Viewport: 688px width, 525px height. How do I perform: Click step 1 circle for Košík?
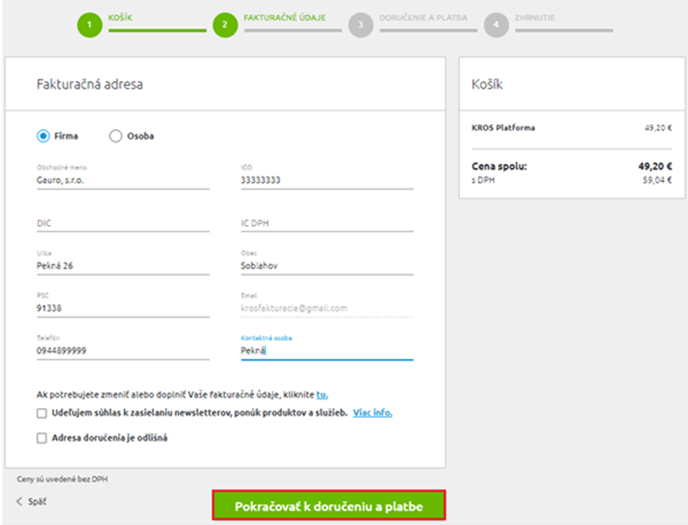coord(90,25)
